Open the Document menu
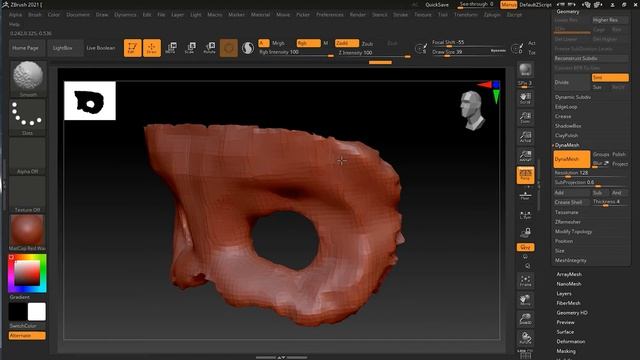Viewport: 640px width, 360px height. coord(78,15)
